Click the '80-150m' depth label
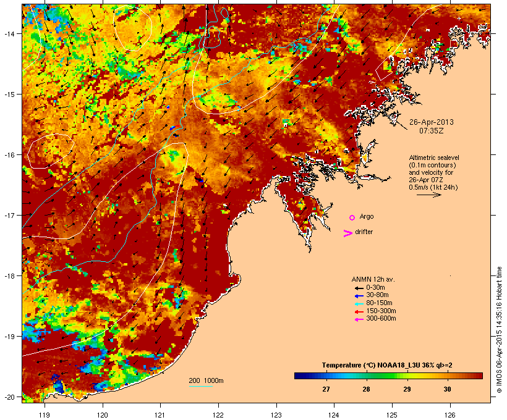This screenshot has width=507, height=420. tap(379, 303)
